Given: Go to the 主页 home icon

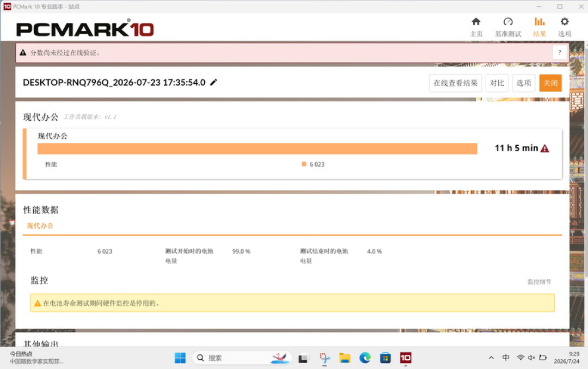Looking at the screenshot, I should coord(476,21).
